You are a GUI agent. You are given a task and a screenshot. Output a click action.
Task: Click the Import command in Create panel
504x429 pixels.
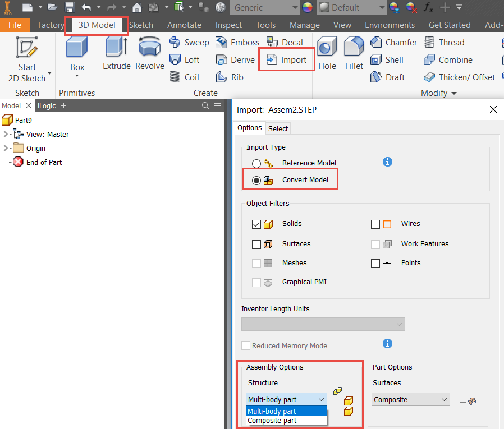pyautogui.click(x=286, y=60)
